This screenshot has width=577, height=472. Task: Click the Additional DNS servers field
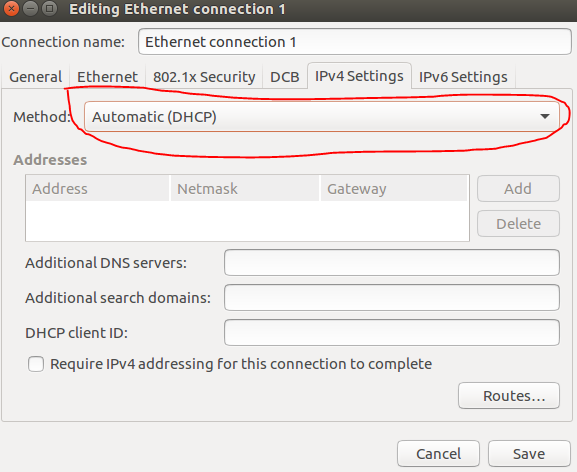pyautogui.click(x=392, y=263)
